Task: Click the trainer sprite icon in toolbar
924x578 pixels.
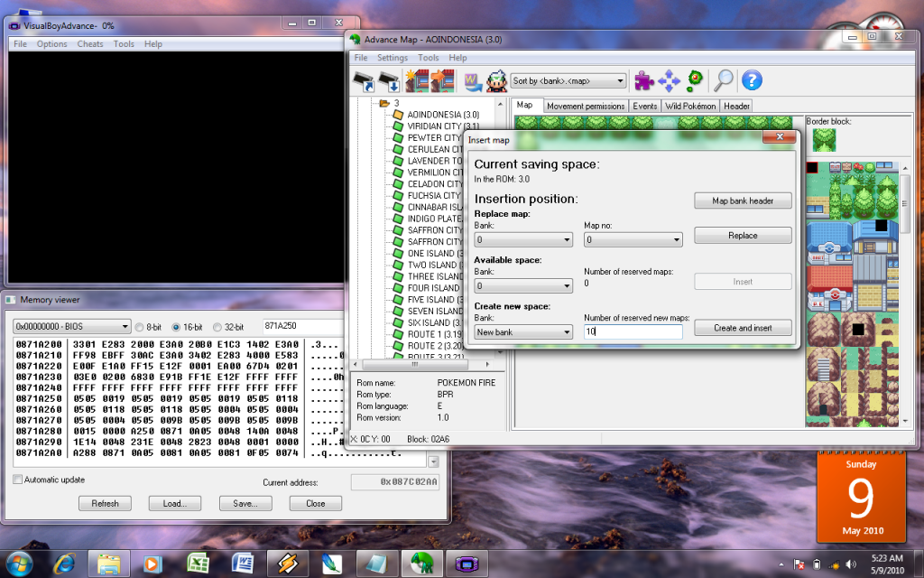Action: tap(496, 80)
